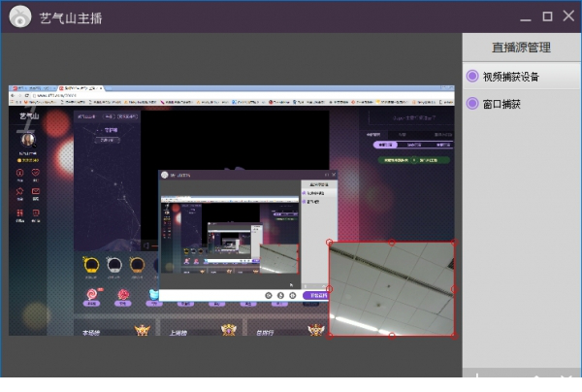Click the app logo in the title bar
The width and height of the screenshot is (582, 392).
coord(17,17)
